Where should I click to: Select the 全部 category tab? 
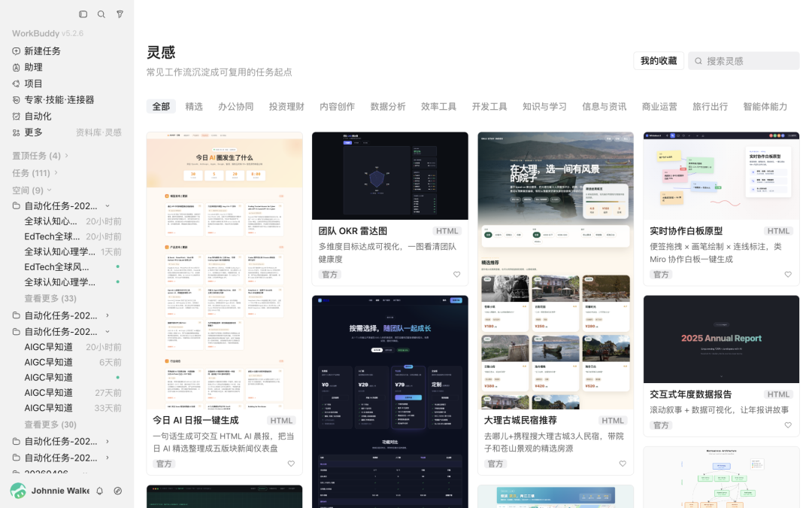[161, 106]
